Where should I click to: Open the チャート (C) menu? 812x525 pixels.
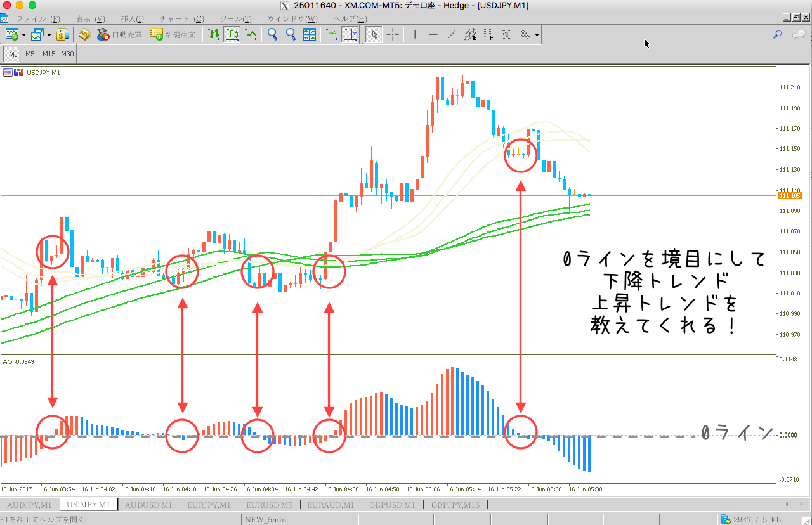(182, 19)
